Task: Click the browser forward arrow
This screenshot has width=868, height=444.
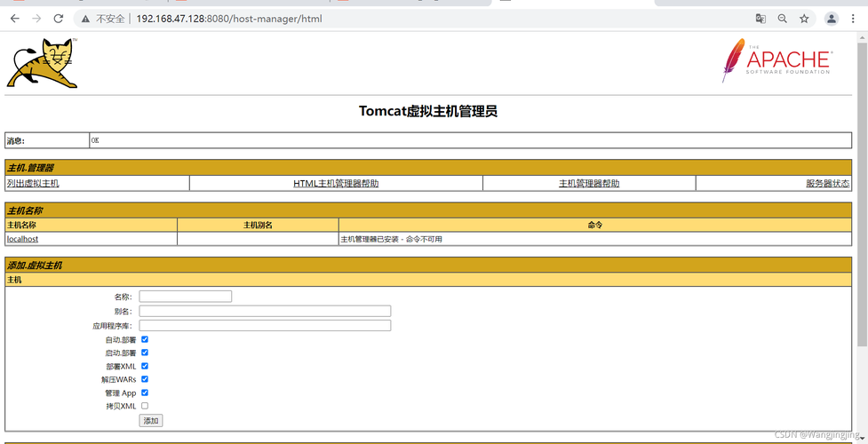Action: [x=36, y=19]
